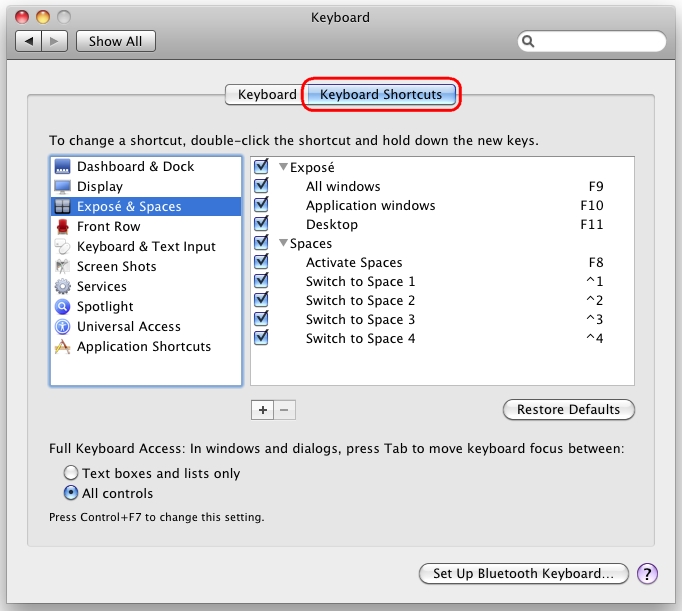Remove a shortcut with the minus button
682x611 pixels.
[x=284, y=410]
